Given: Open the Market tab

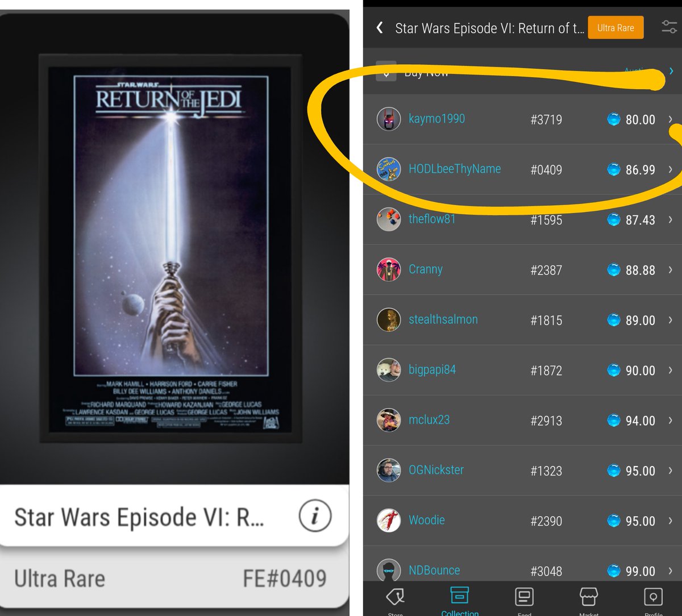Looking at the screenshot, I should [589, 601].
